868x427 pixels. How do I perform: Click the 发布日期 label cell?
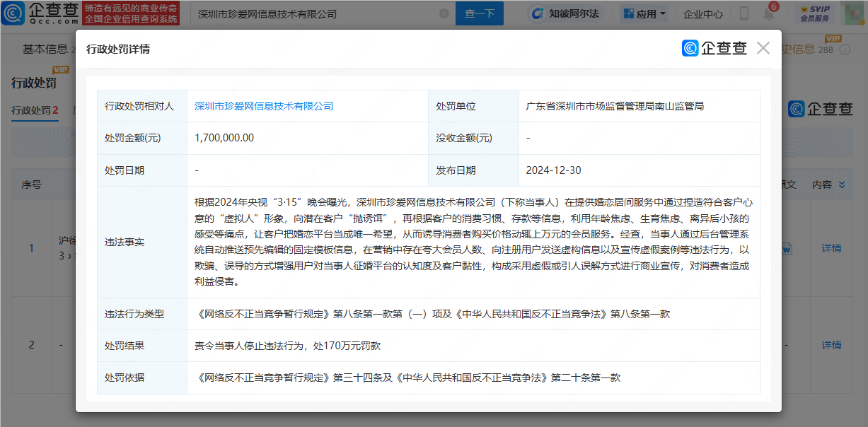coord(473,170)
